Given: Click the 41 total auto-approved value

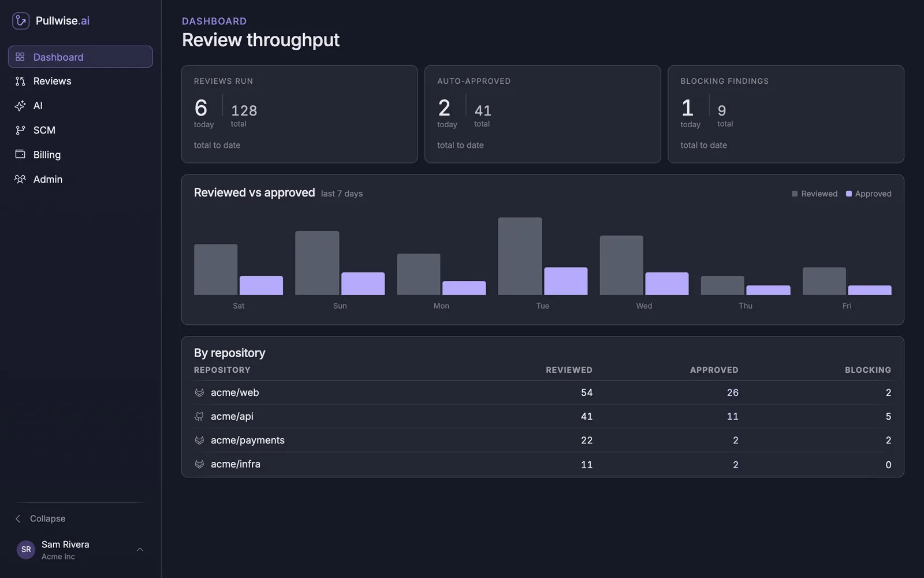Looking at the screenshot, I should tap(483, 110).
